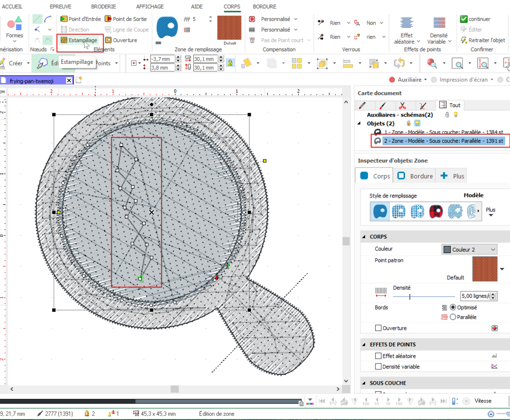Open the Effet aléatoire stitch effect
Screen dimensions: 510x420
[x=406, y=23]
